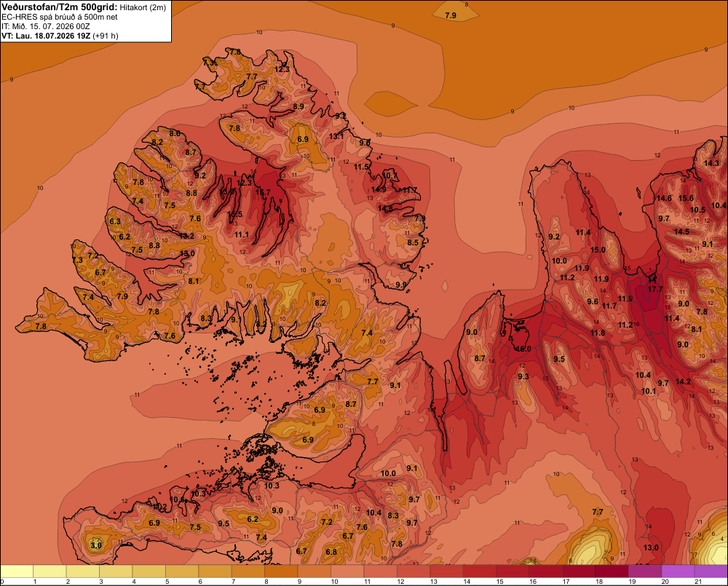Click the 17.7 temperature label
The image size is (728, 586).
pyautogui.click(x=655, y=289)
